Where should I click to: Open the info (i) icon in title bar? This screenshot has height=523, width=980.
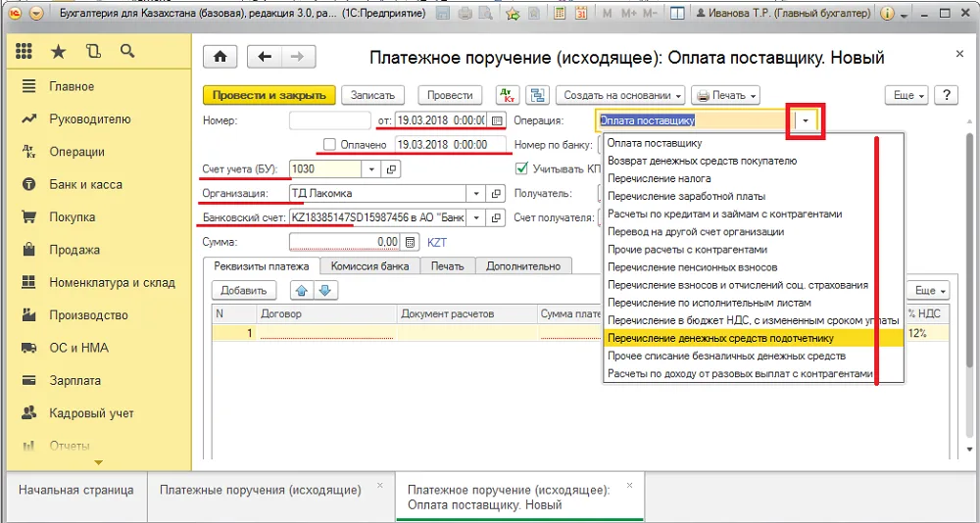(886, 13)
